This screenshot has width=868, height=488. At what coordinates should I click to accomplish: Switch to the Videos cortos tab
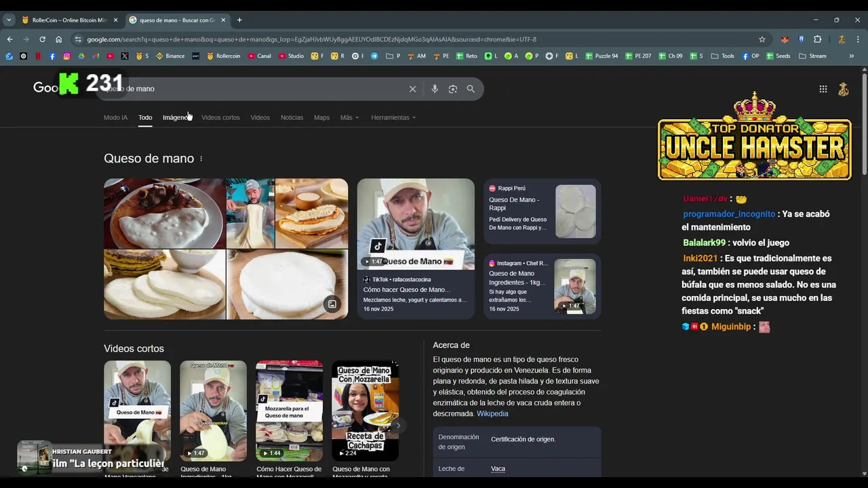(x=220, y=117)
